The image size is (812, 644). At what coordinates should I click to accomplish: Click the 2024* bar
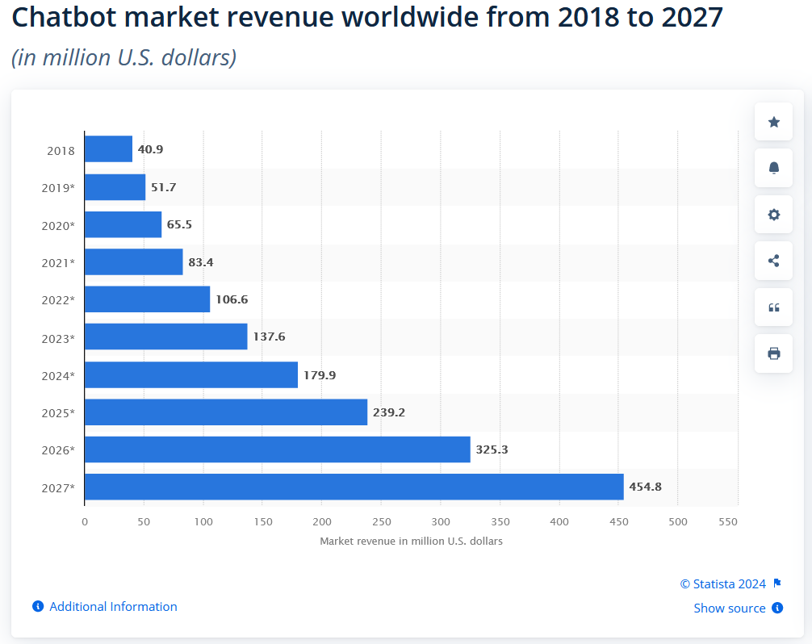191,374
